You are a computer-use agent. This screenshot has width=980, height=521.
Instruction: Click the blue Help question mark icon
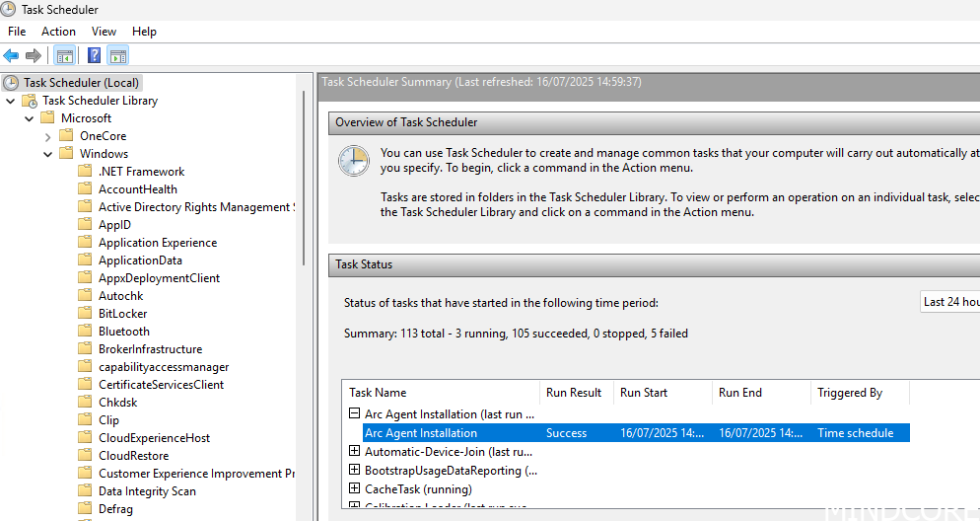click(x=95, y=55)
